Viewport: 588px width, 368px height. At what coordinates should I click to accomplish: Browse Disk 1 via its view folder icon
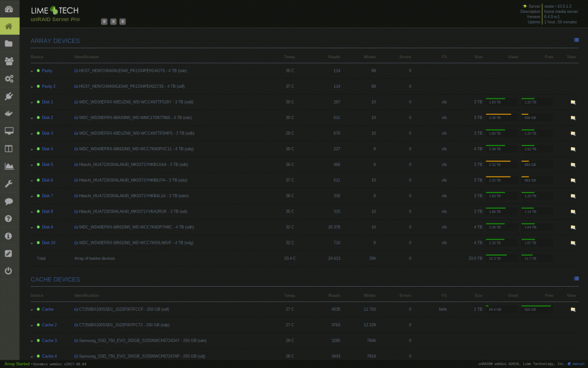coord(573,102)
